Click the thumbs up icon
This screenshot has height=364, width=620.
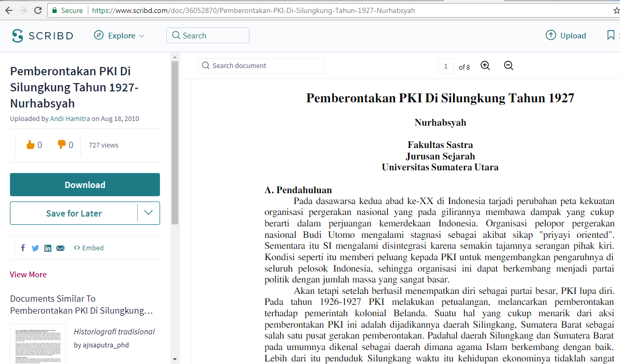tap(30, 145)
